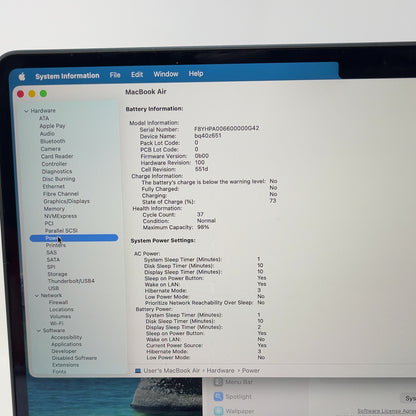Screen dimensions: 416x416
Task: Click the Menu Bar settings icon
Action: click(x=218, y=382)
